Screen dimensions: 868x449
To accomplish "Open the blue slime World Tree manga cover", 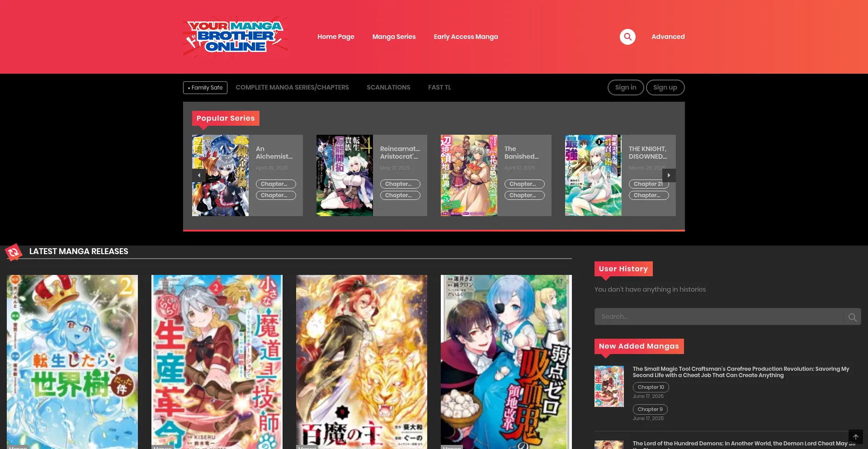I will [72, 362].
